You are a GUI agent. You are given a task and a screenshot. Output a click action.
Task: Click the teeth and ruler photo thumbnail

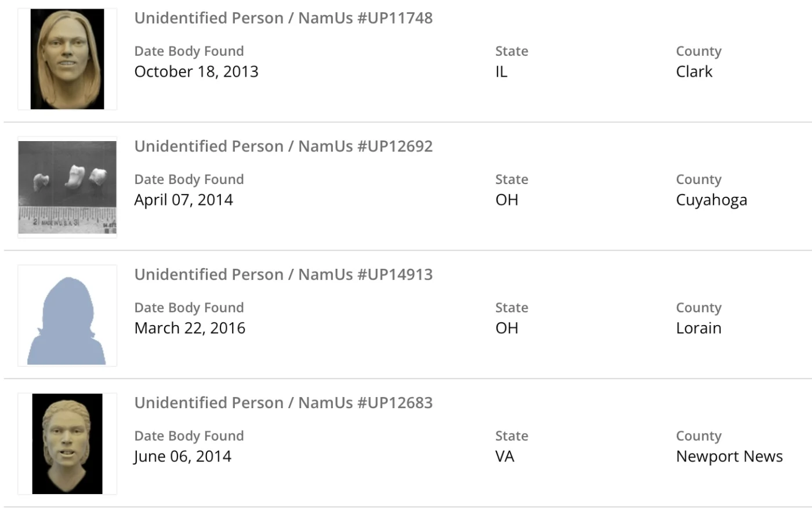pyautogui.click(x=67, y=188)
